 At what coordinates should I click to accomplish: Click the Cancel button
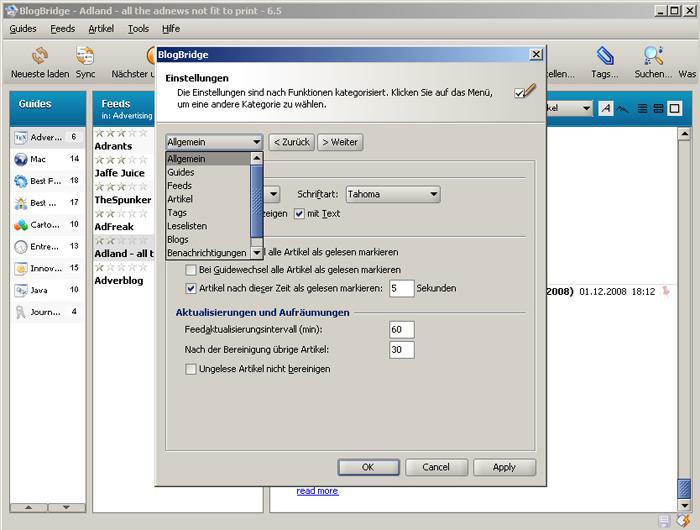click(436, 467)
